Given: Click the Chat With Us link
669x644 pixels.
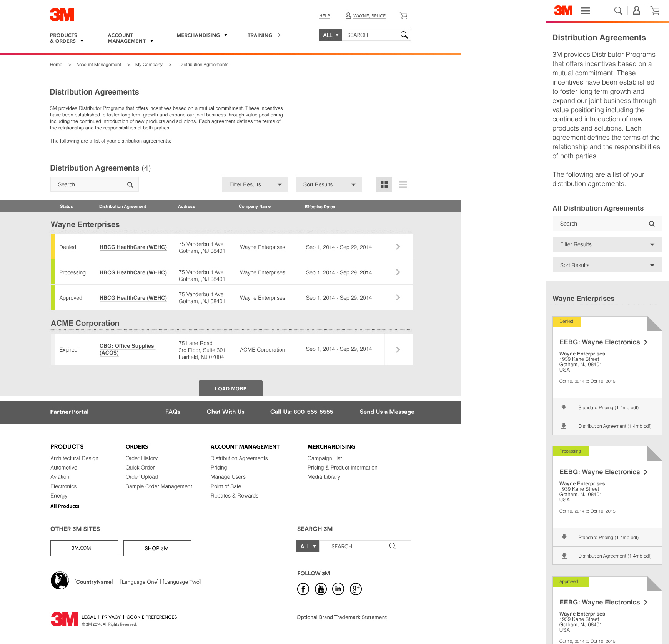Looking at the screenshot, I should click(x=225, y=412).
